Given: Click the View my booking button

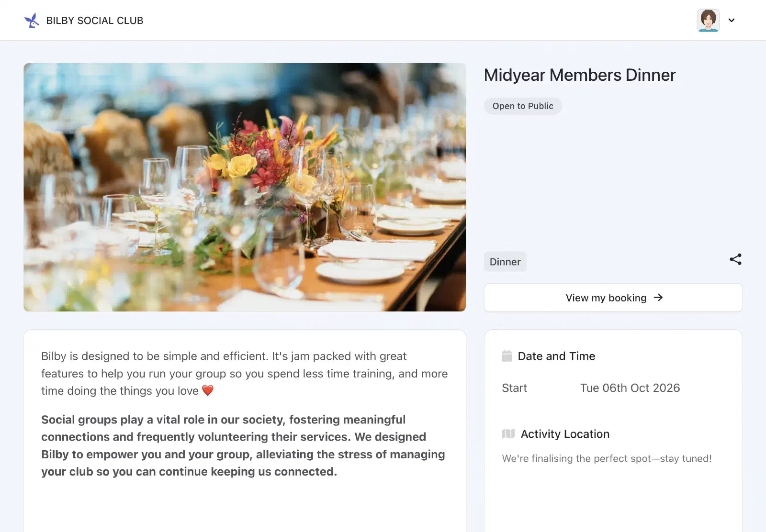Looking at the screenshot, I should tap(613, 298).
